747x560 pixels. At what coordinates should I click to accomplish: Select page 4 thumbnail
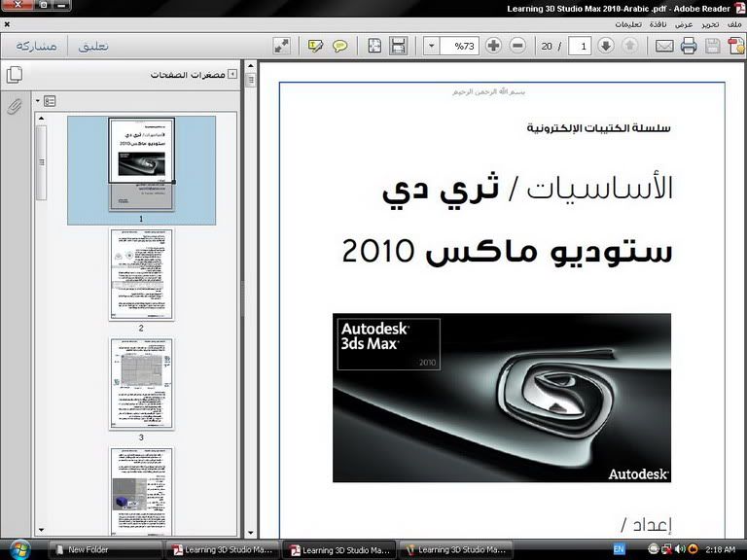pos(141,491)
